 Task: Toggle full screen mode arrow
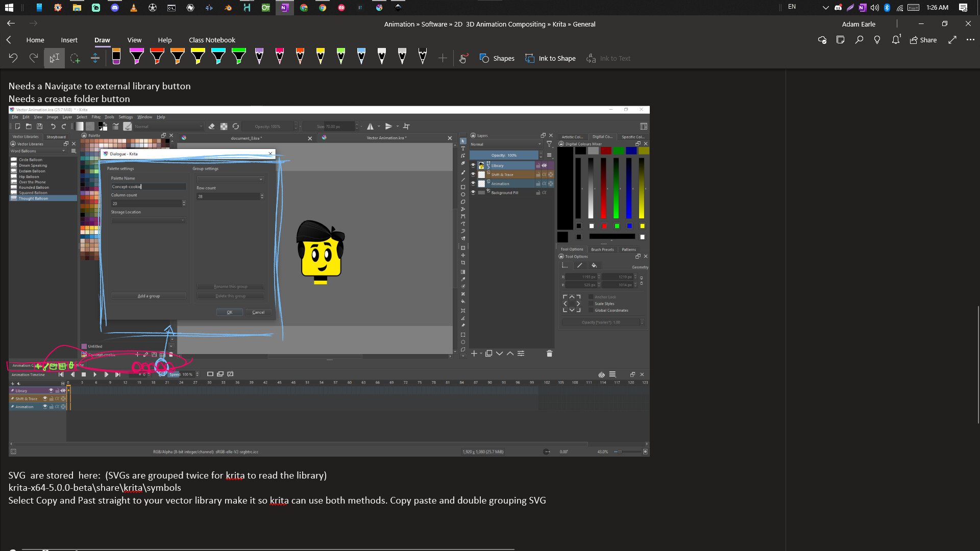(x=952, y=40)
